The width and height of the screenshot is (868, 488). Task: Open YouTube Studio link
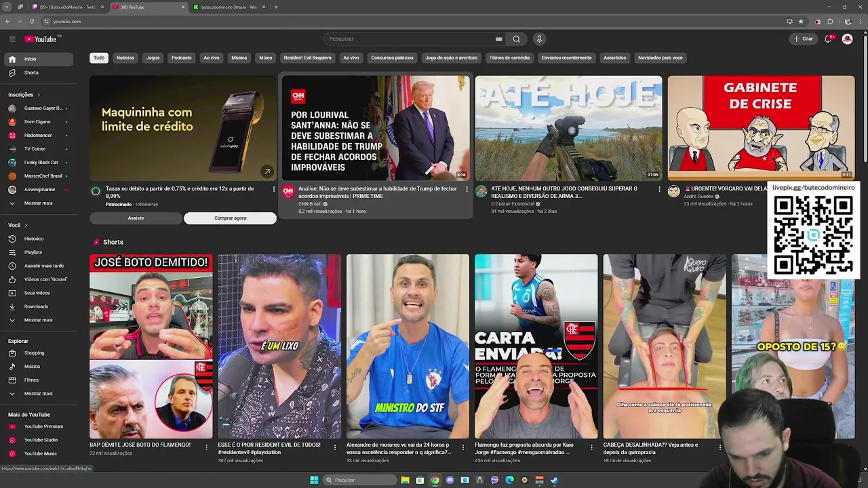(x=40, y=440)
